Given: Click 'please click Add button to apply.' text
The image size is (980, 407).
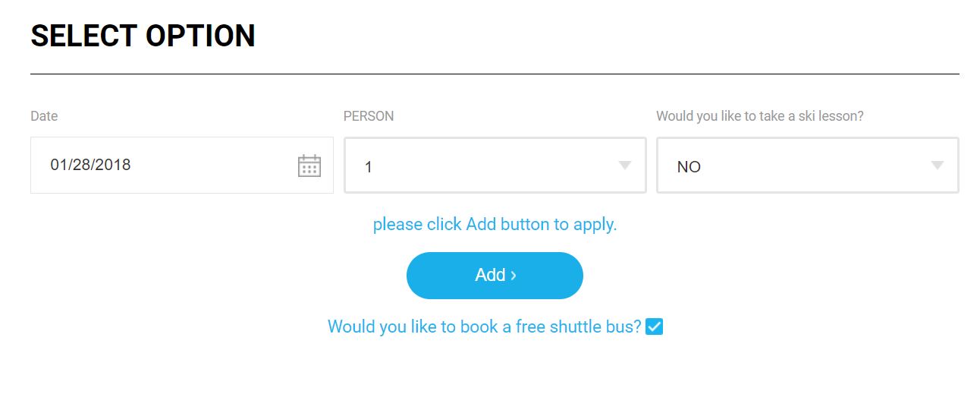Looking at the screenshot, I should [x=495, y=225].
